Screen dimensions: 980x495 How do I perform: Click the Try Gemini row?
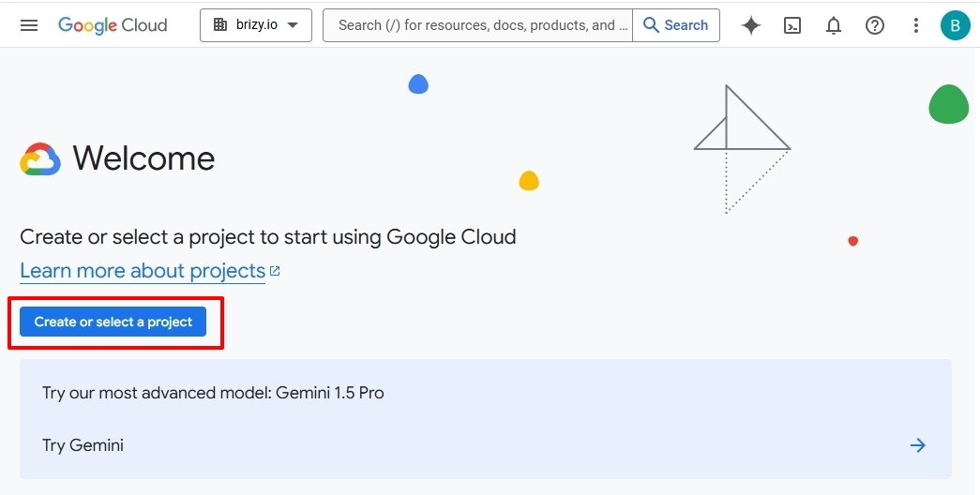coord(485,445)
